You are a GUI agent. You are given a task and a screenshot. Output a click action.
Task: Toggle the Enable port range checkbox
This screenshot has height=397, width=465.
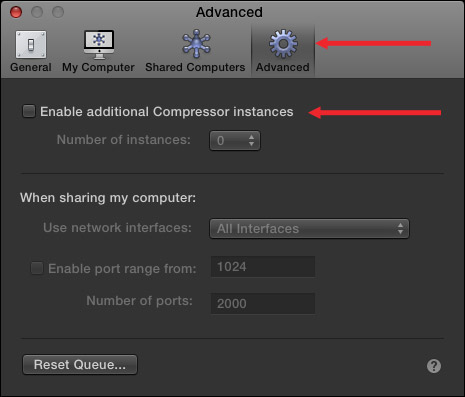pos(37,268)
